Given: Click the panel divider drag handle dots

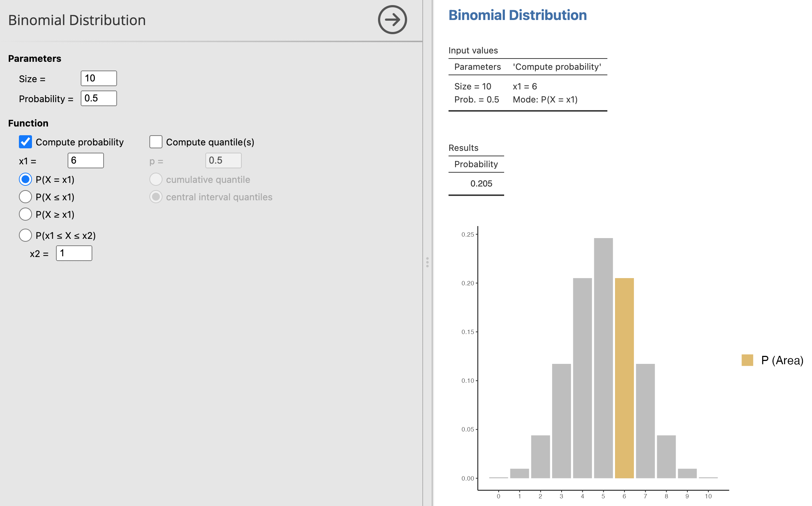Looking at the screenshot, I should click(x=427, y=262).
